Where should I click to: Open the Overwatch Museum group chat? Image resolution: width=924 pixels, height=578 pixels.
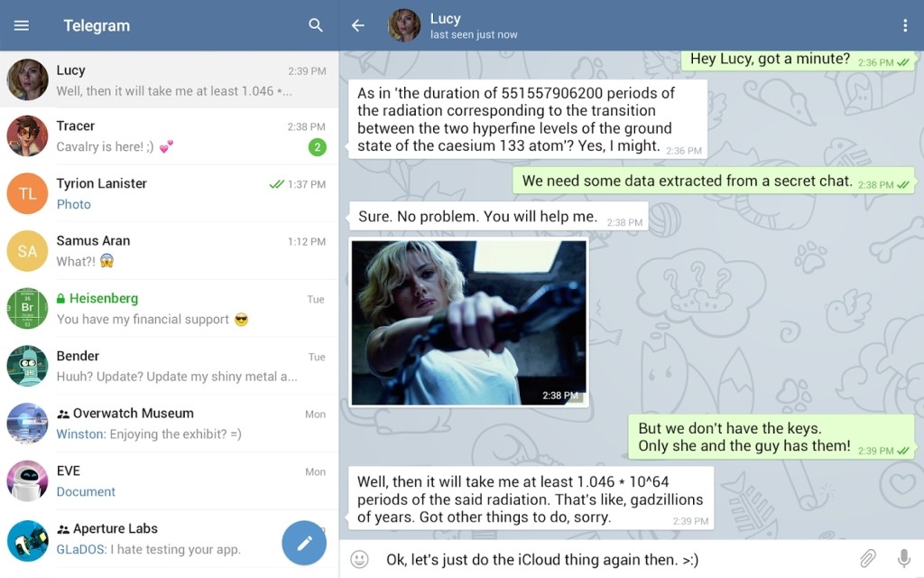tap(169, 424)
